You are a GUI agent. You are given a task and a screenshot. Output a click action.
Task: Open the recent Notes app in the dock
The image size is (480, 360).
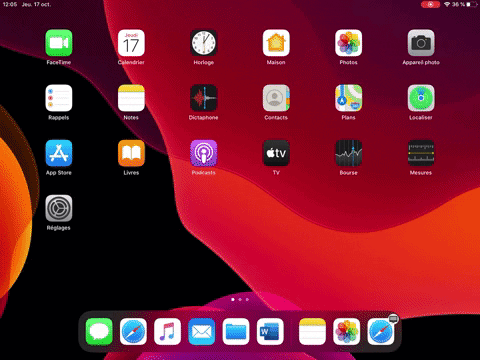click(x=312, y=332)
